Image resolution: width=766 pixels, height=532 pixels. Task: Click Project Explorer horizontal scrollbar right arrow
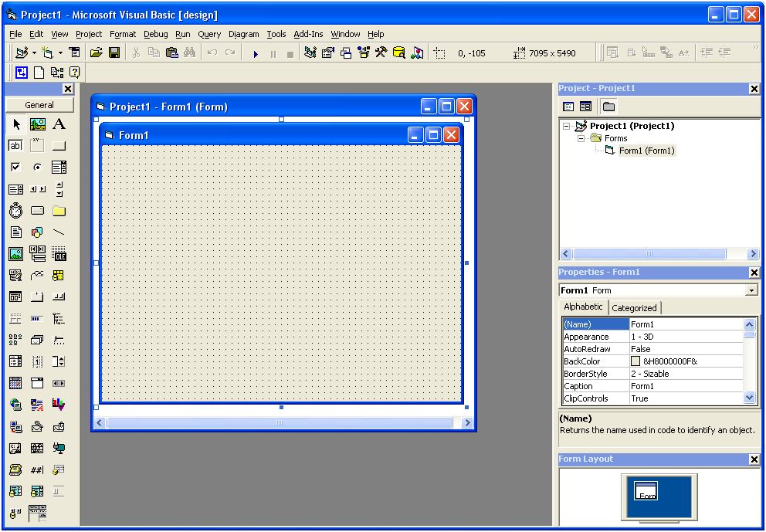pyautogui.click(x=753, y=253)
